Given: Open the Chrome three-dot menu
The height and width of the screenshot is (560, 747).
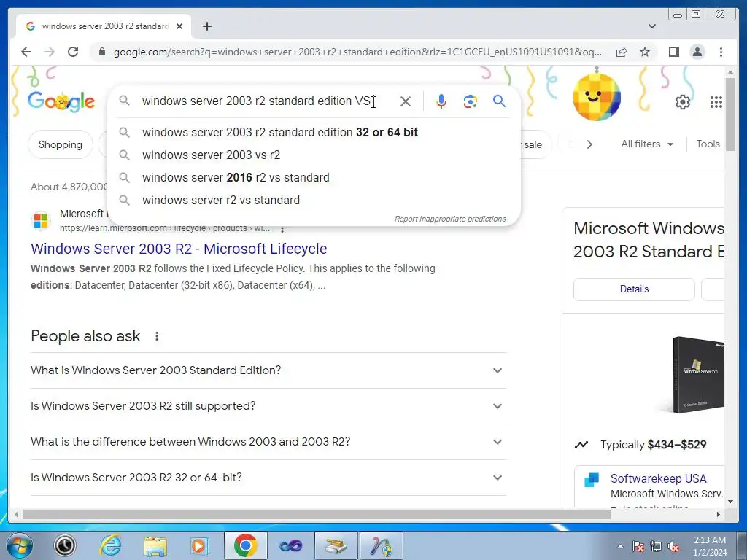Looking at the screenshot, I should 721,52.
